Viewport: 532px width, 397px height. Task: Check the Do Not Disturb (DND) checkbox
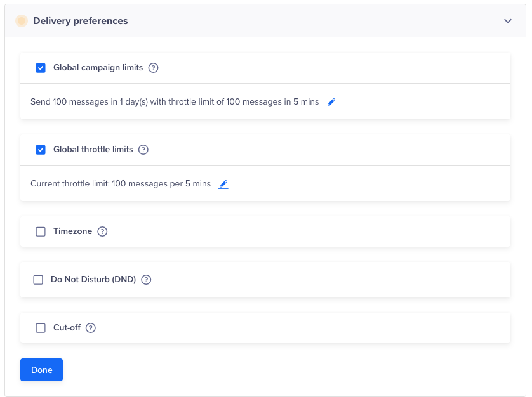point(38,280)
